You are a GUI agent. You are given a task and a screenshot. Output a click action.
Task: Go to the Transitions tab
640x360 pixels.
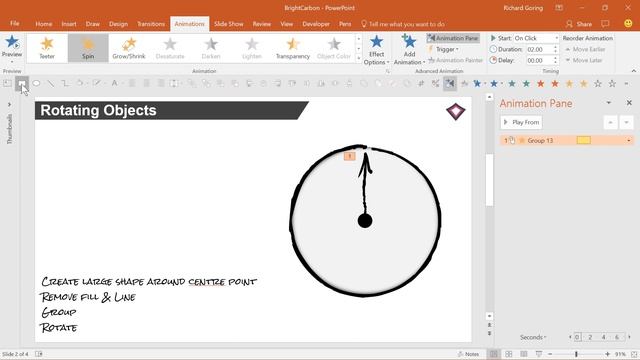(151, 24)
